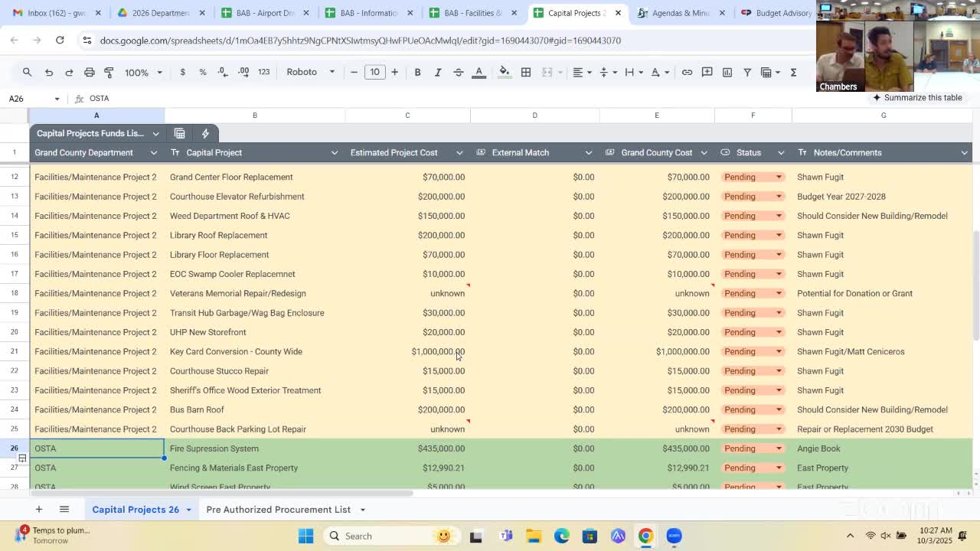Toggle strikethrough formatting
This screenshot has width=980, height=551.
(459, 72)
